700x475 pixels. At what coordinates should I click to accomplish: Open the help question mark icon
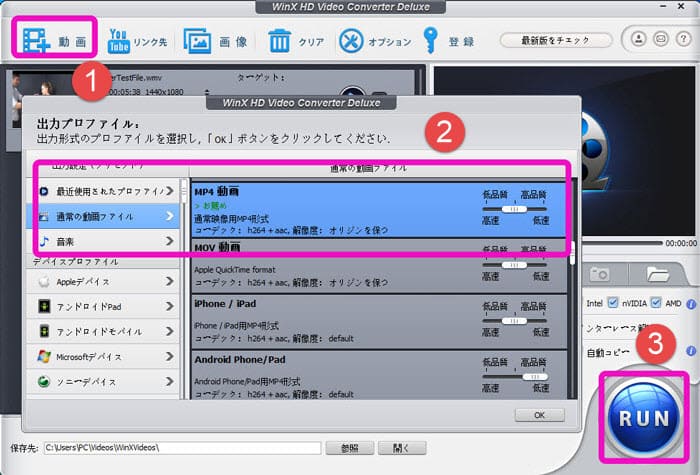click(x=683, y=39)
